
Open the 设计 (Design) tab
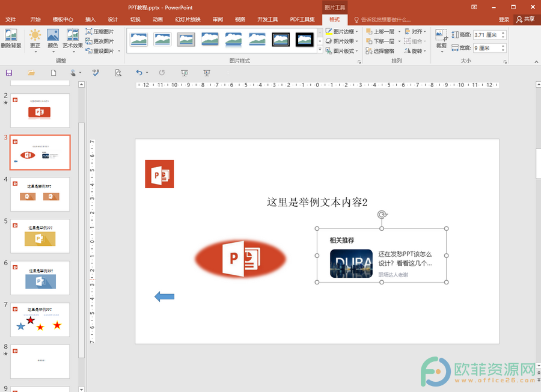tap(112, 19)
